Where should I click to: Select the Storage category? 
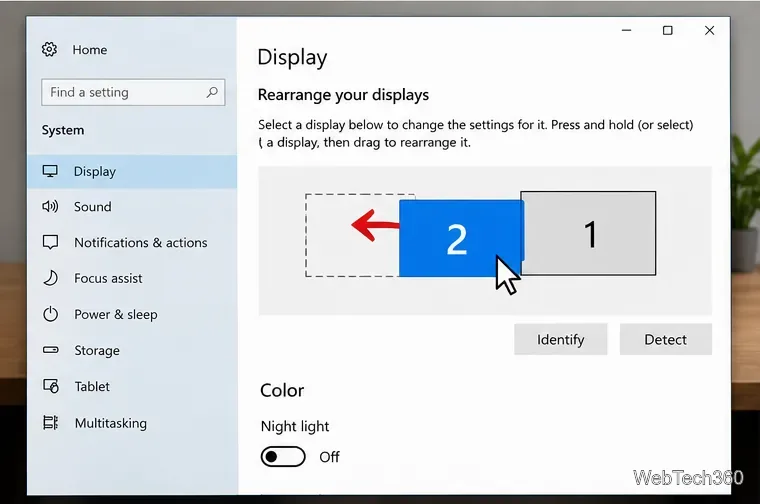(132, 350)
